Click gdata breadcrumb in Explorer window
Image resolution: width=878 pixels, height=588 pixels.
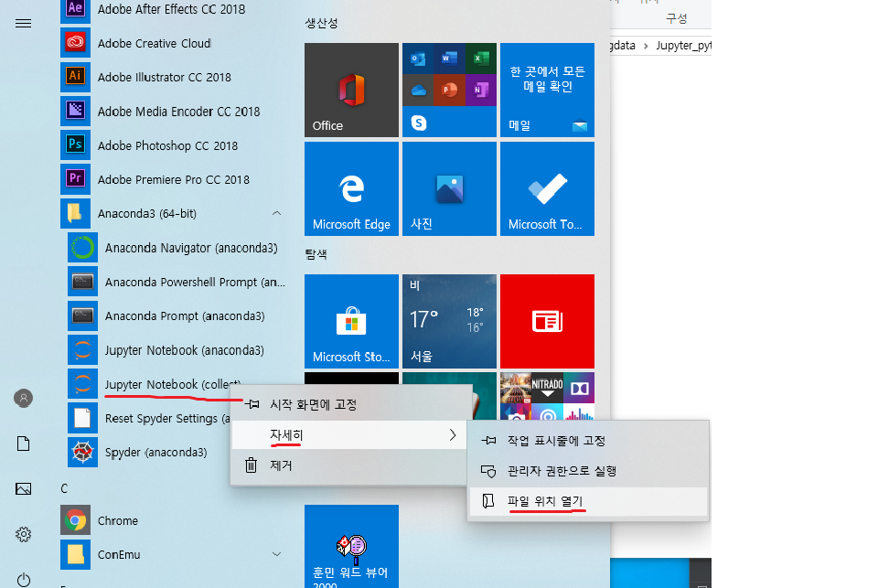tap(623, 46)
